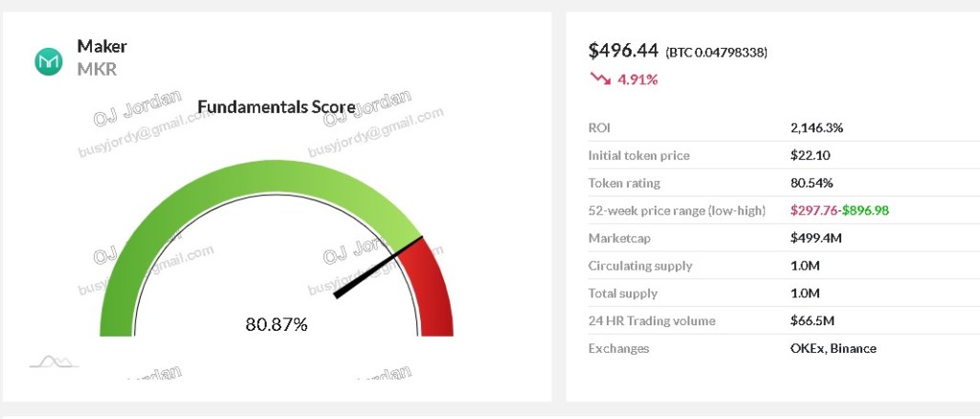The height and width of the screenshot is (419, 980).
Task: Click the $496.44 price
Action: tap(621, 51)
